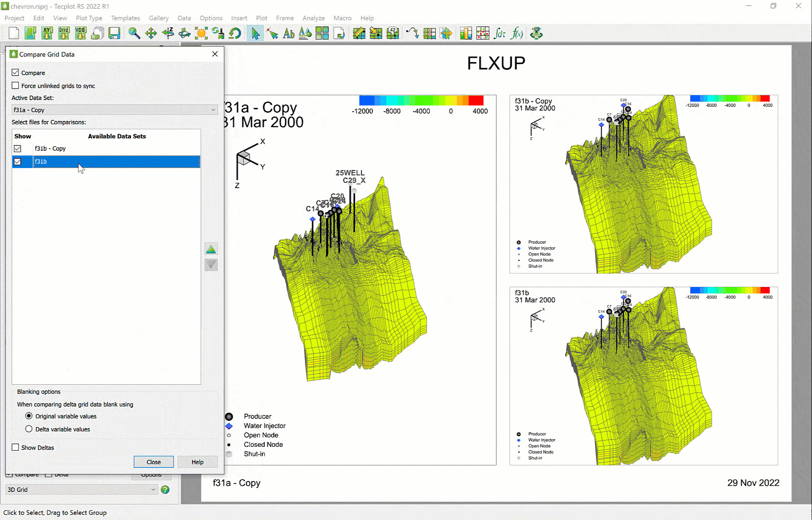Click the New Project blank page icon

click(x=14, y=33)
